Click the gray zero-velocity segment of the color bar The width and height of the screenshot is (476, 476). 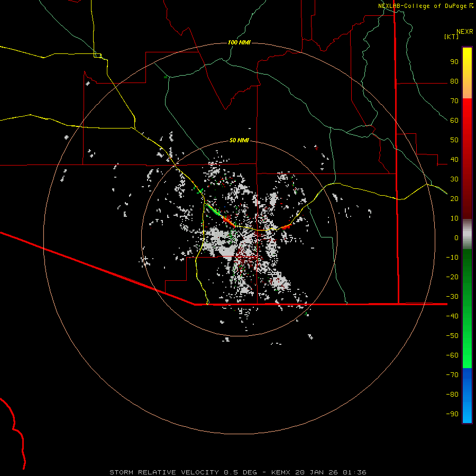[467, 234]
